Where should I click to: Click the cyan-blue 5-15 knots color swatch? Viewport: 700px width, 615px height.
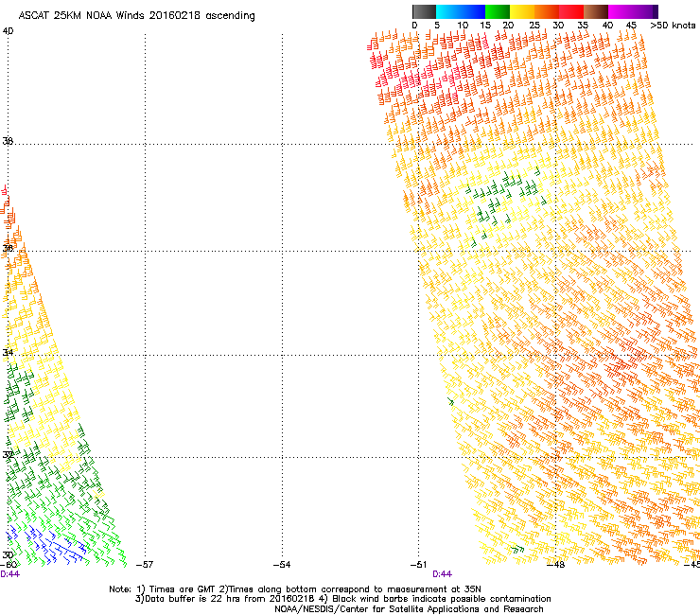(x=461, y=11)
